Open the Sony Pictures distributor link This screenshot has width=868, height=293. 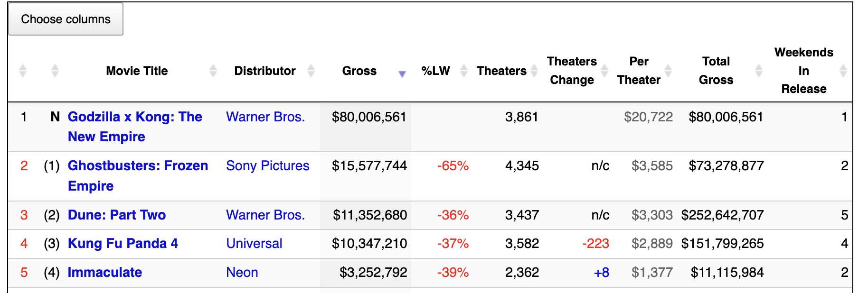tap(268, 165)
